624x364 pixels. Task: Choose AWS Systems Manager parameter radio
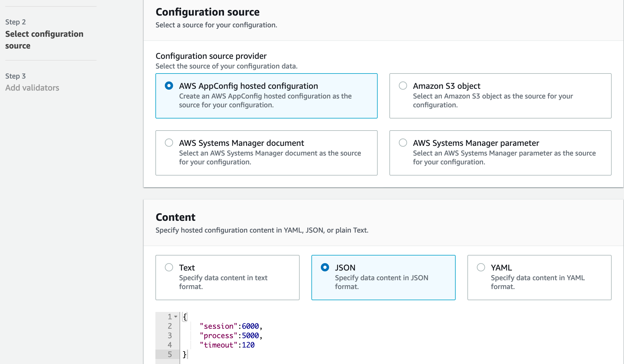(403, 143)
